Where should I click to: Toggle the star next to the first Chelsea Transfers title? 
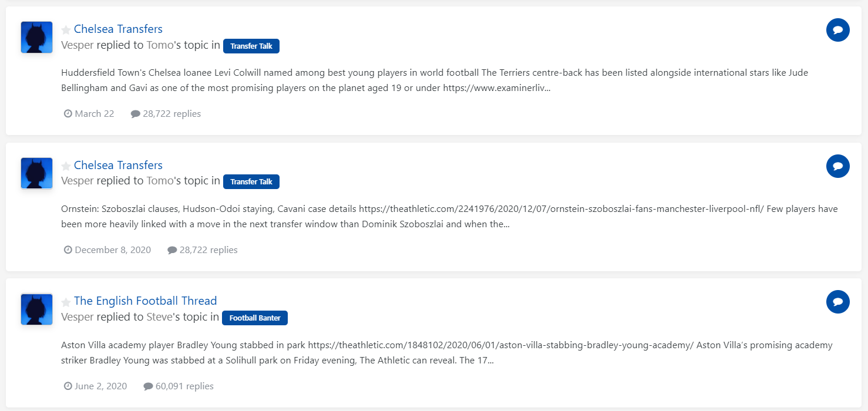coord(66,30)
